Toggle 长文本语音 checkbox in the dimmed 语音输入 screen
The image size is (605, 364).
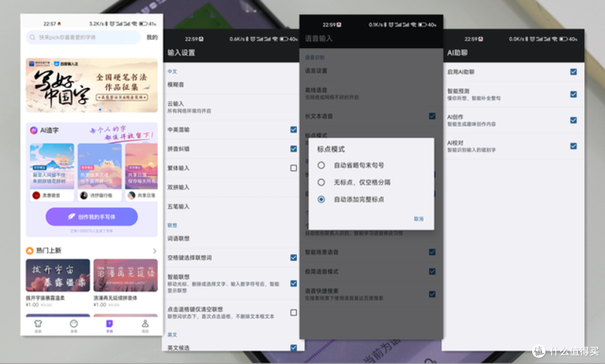[432, 116]
